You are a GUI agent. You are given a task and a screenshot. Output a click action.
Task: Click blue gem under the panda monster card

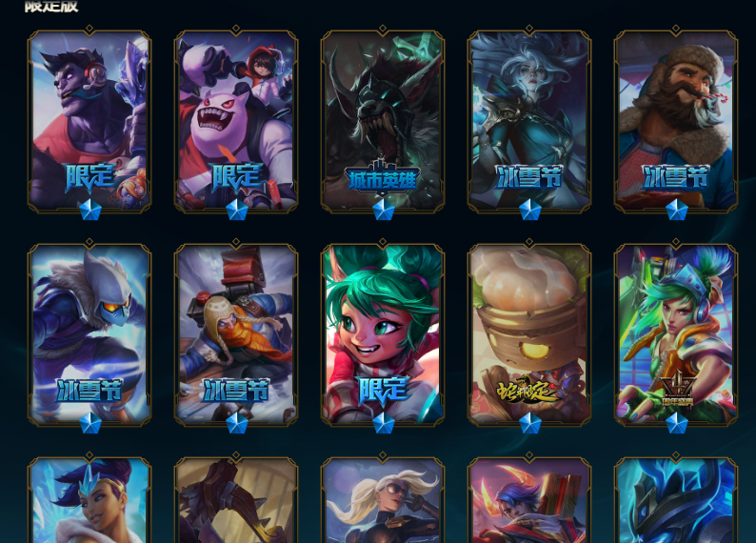(236, 210)
